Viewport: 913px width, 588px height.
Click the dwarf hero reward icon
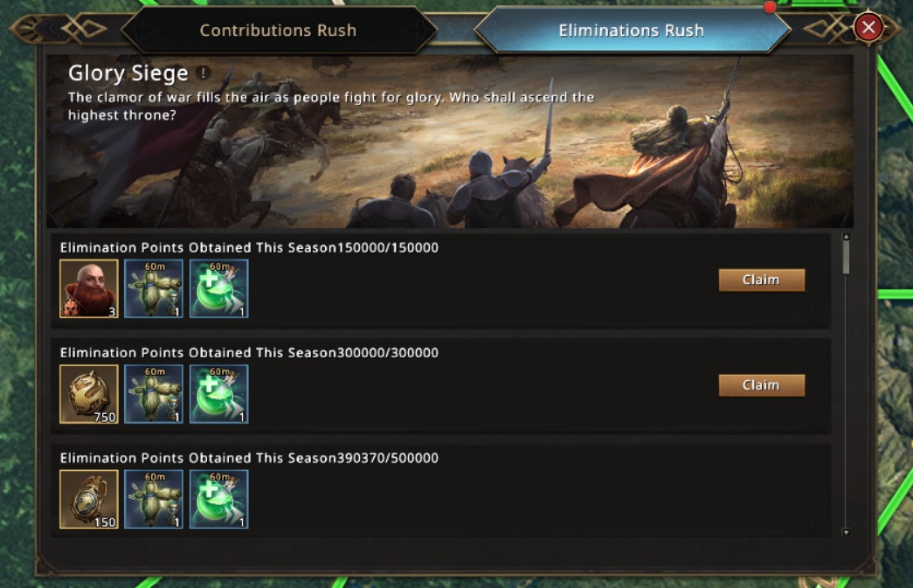(89, 288)
